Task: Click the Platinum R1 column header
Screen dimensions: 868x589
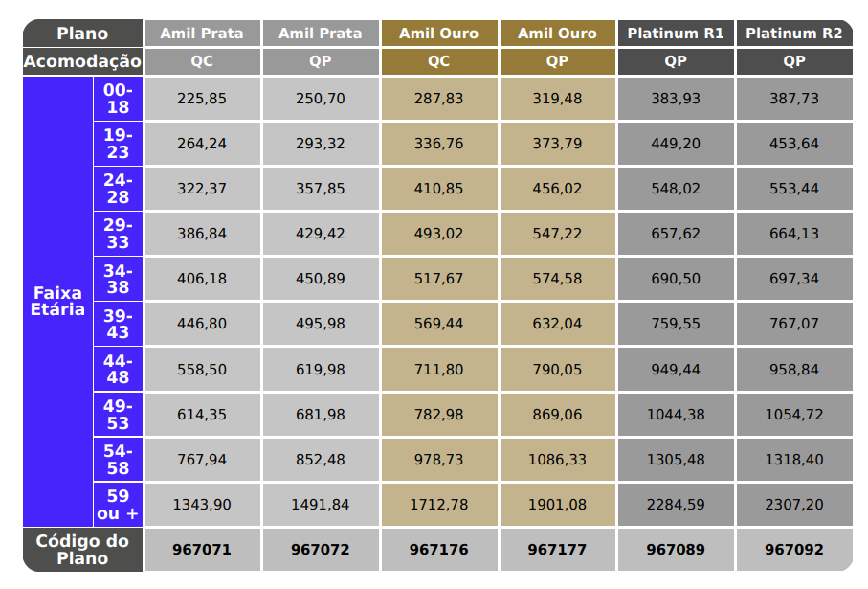Action: coord(676,34)
